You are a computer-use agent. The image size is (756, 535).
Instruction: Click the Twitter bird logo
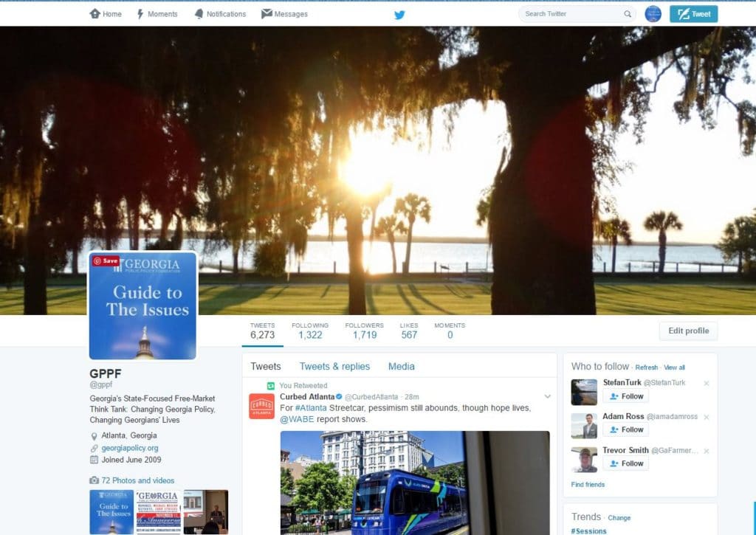pyautogui.click(x=399, y=14)
